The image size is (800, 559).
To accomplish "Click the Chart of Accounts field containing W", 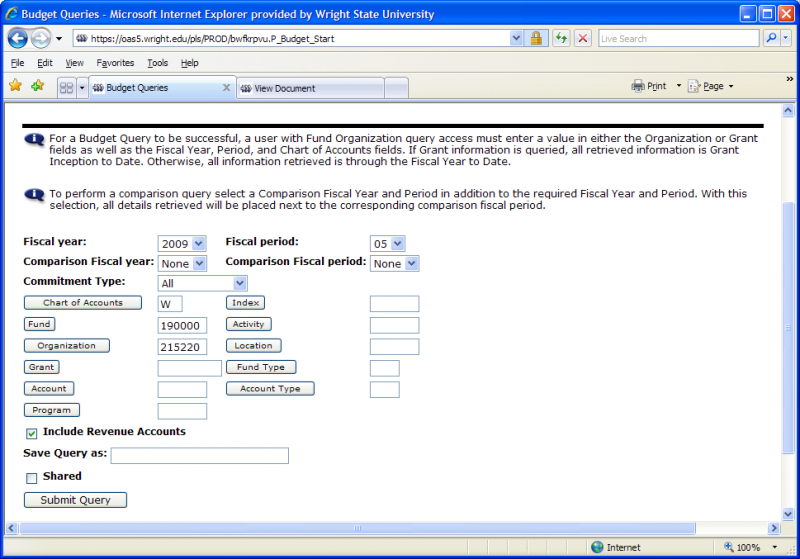I will (x=170, y=304).
